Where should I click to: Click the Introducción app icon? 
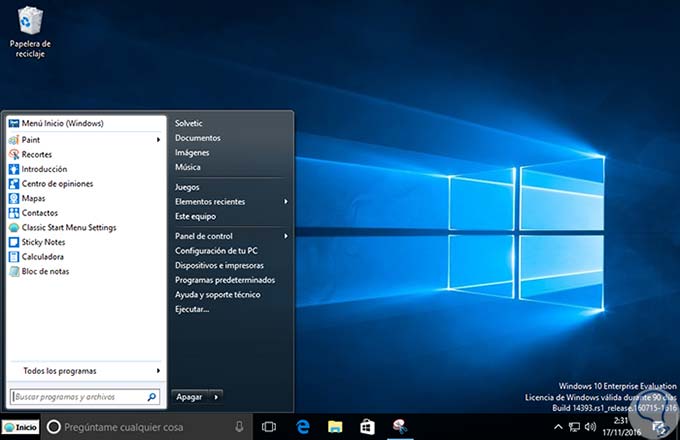click(14, 169)
